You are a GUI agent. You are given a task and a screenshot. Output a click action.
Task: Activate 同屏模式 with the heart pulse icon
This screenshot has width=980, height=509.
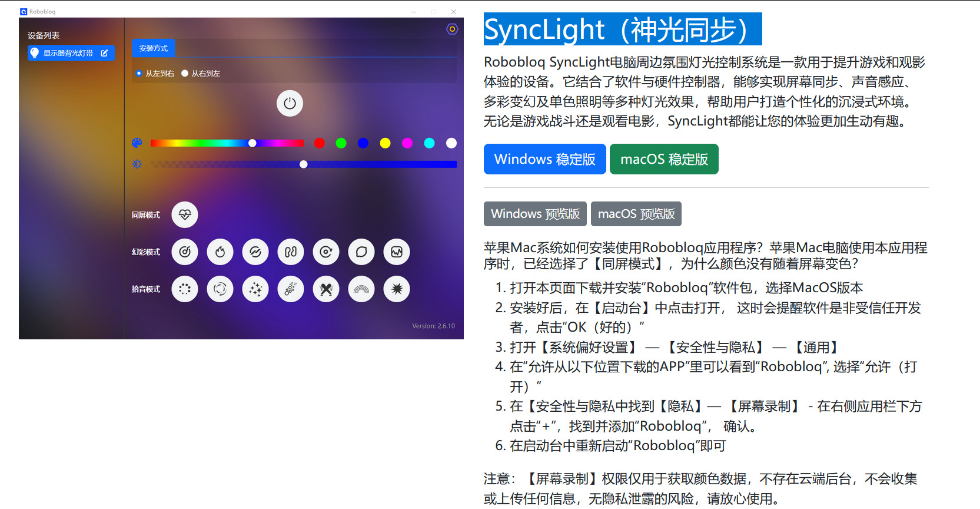click(x=185, y=215)
